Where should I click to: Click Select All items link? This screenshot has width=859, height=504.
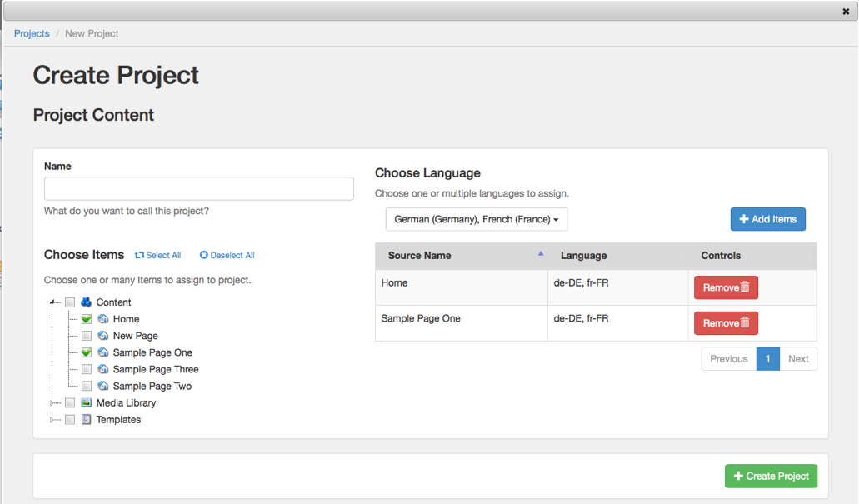click(158, 255)
